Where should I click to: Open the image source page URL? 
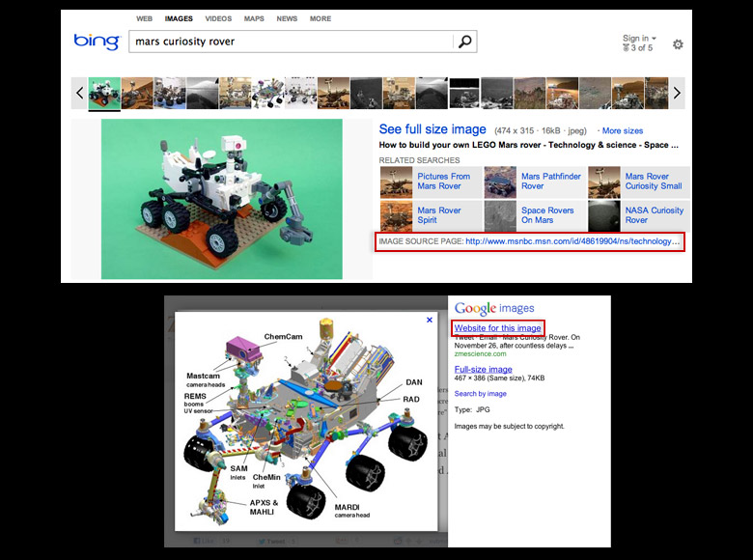click(573, 241)
